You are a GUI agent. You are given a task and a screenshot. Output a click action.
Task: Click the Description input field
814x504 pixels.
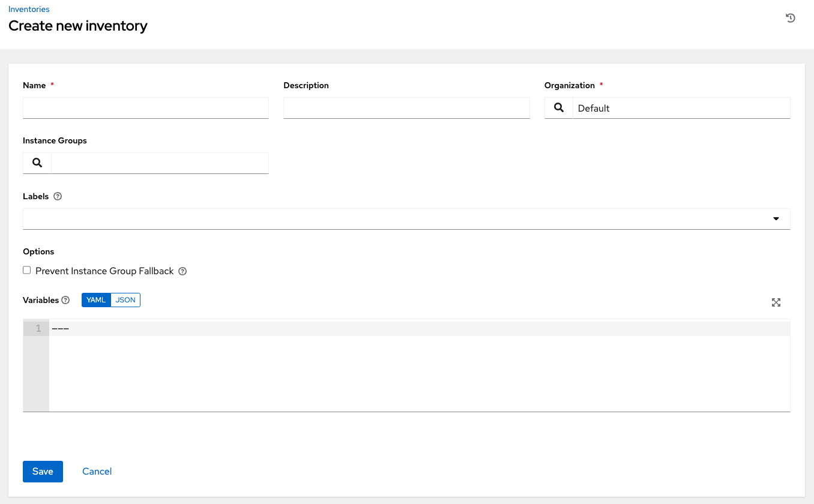[406, 108]
